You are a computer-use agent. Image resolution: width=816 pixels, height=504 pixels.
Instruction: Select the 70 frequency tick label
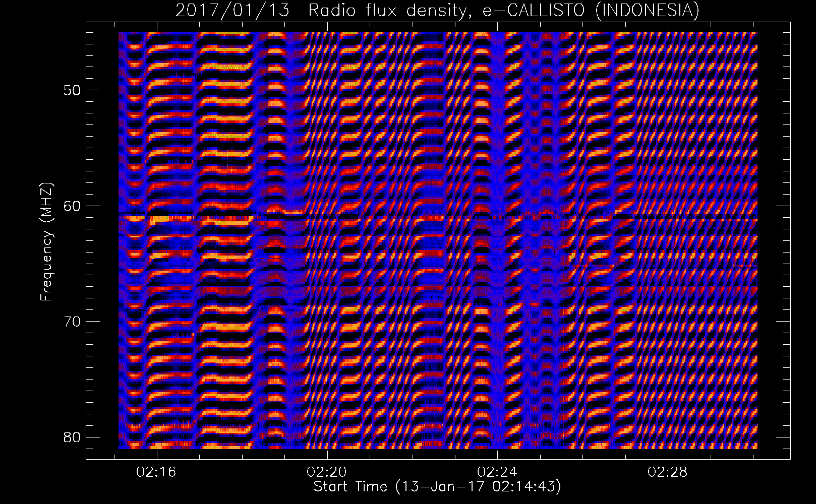[72, 321]
